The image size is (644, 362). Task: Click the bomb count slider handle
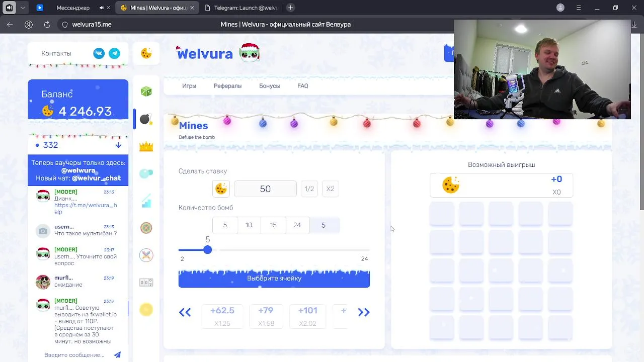pyautogui.click(x=207, y=250)
